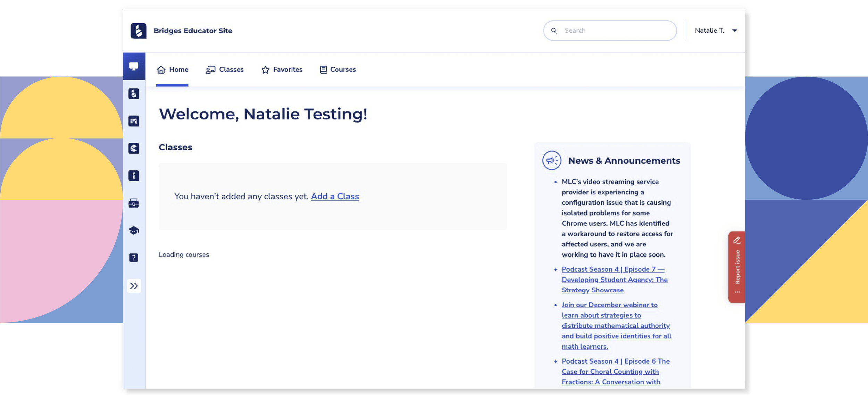Click the Bridges logo in header

coord(138,31)
